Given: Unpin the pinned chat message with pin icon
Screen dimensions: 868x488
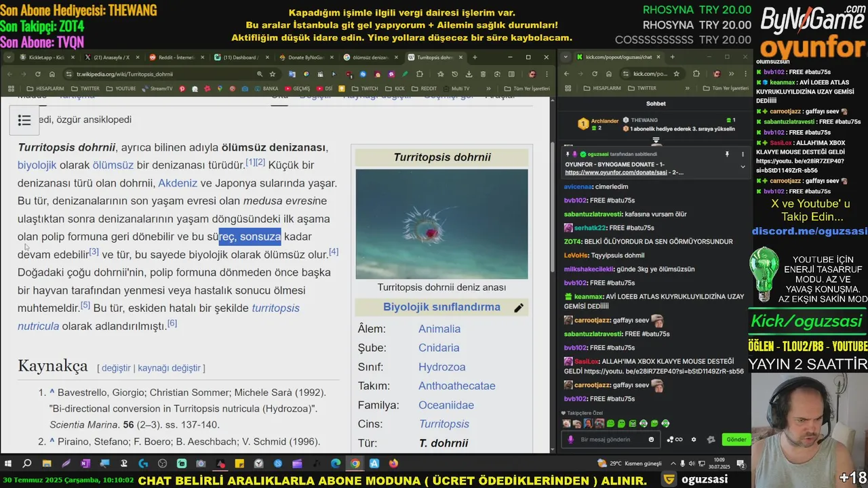Looking at the screenshot, I should [x=727, y=155].
